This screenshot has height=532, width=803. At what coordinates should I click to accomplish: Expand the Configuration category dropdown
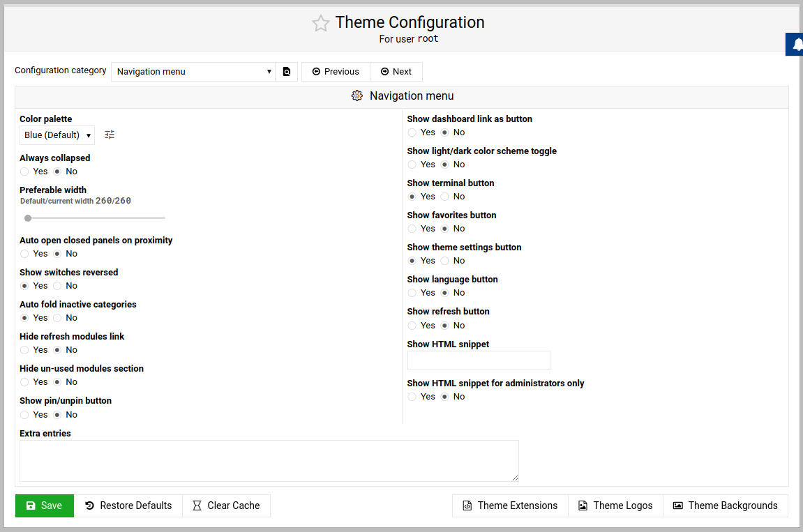pyautogui.click(x=193, y=72)
